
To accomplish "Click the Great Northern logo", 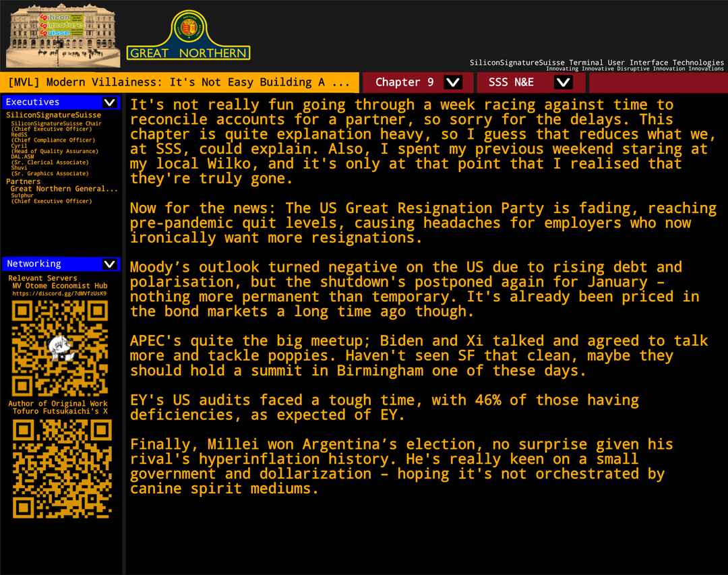I will click(189, 36).
